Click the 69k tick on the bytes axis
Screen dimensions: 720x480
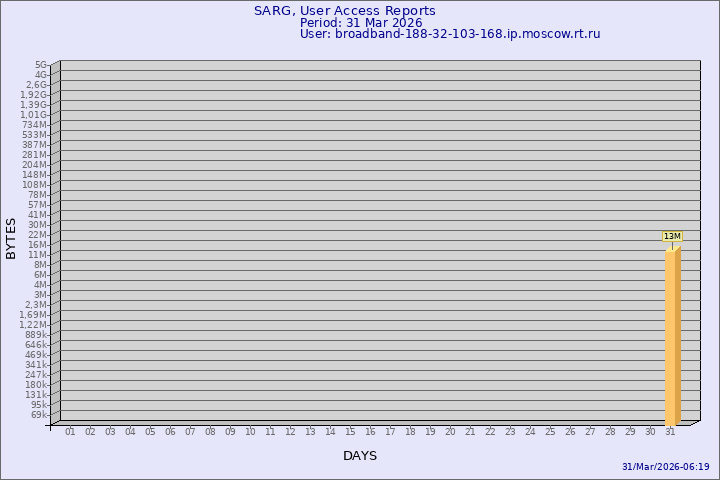[x=38, y=415]
